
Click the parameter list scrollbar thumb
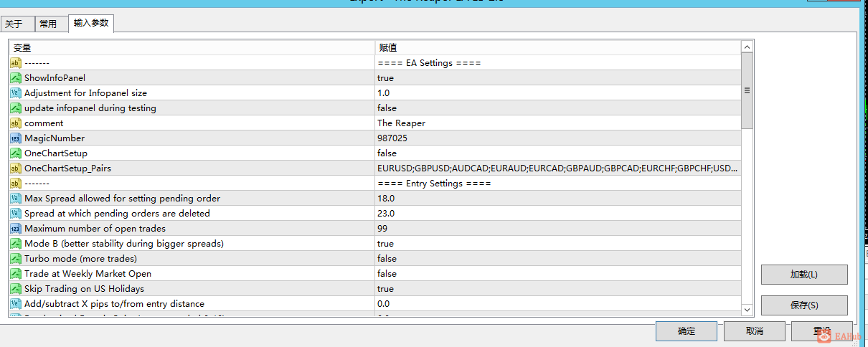[x=747, y=91]
